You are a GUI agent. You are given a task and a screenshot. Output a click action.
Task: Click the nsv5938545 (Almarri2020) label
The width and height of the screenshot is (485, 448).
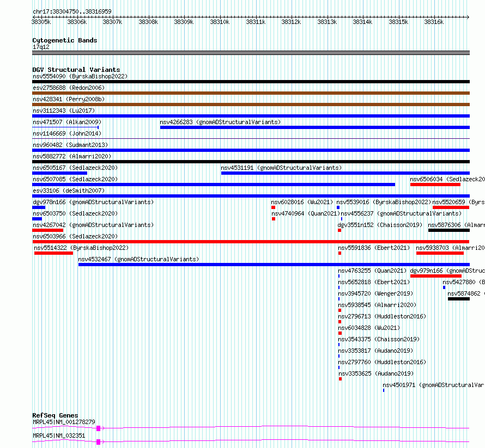pyautogui.click(x=377, y=305)
